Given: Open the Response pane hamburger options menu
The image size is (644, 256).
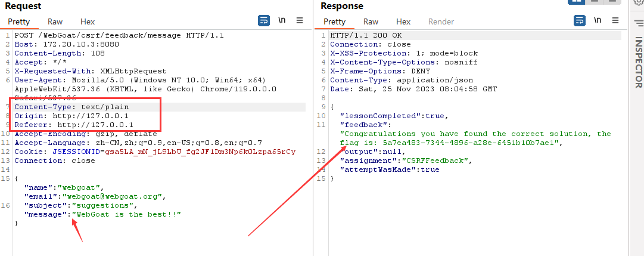Looking at the screenshot, I should click(615, 20).
